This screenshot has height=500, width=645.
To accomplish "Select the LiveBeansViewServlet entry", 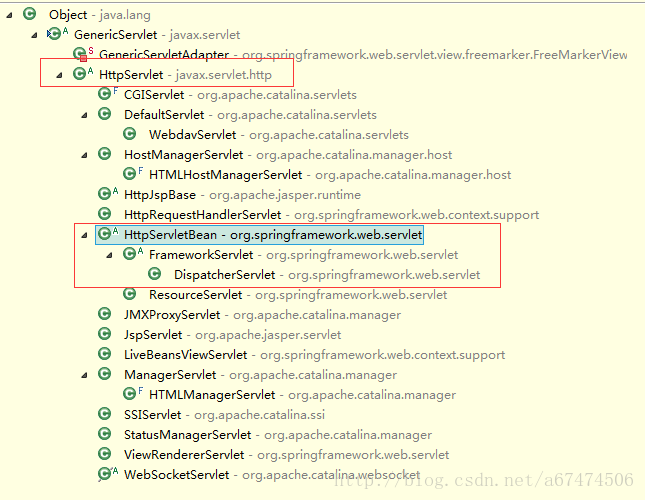I will 315,354.
